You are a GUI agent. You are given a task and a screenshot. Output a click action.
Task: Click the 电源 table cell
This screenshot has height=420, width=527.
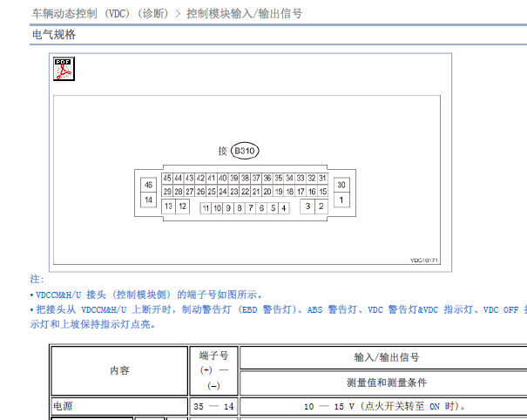(119, 406)
